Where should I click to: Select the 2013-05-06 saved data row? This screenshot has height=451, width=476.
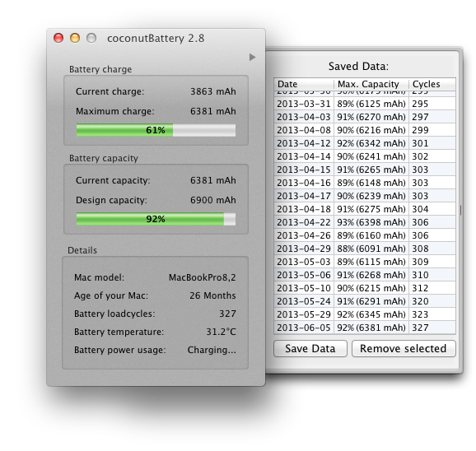(365, 275)
